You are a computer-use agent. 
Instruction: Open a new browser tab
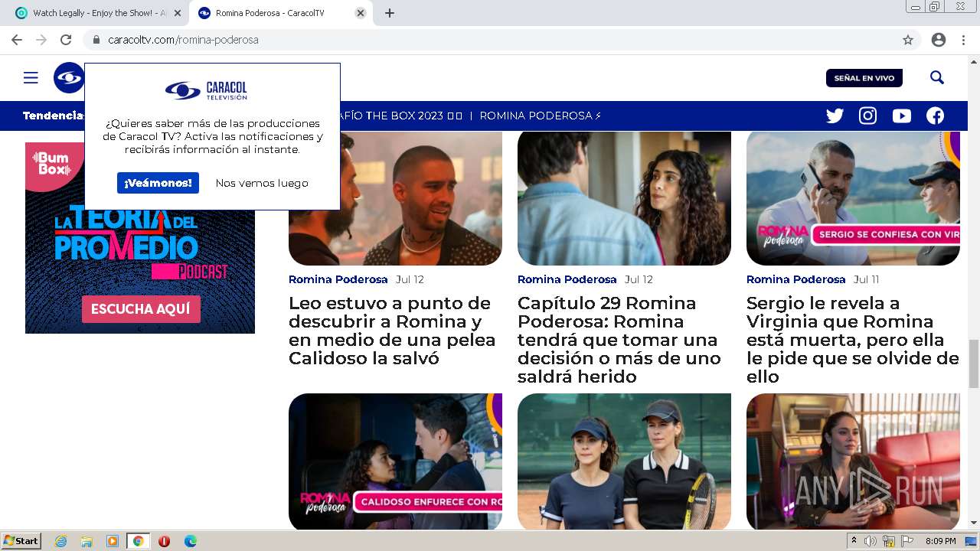click(x=389, y=13)
